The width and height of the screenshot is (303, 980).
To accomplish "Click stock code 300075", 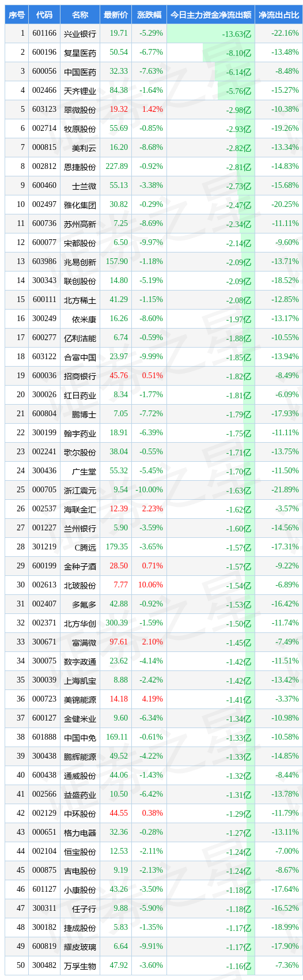I will coord(44,661).
